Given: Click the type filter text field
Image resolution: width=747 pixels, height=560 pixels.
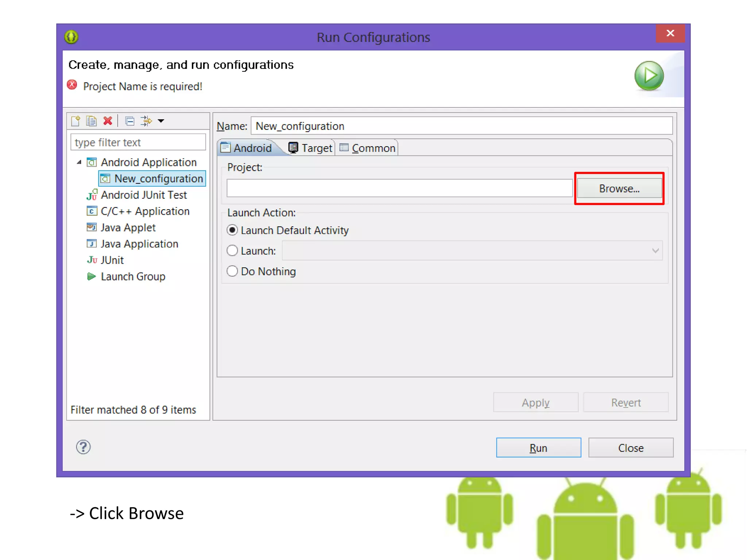Looking at the screenshot, I should click(138, 142).
